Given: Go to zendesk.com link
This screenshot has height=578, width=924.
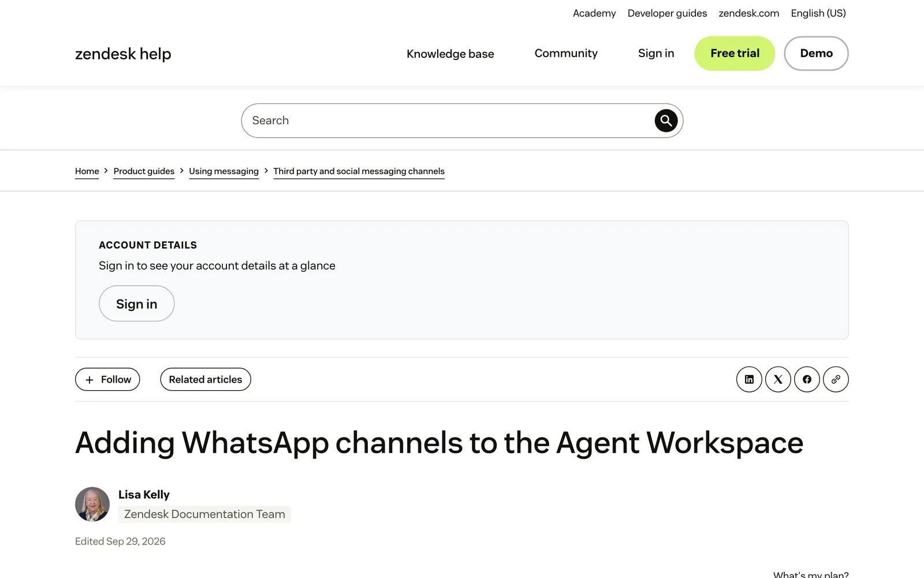Looking at the screenshot, I should click(748, 13).
